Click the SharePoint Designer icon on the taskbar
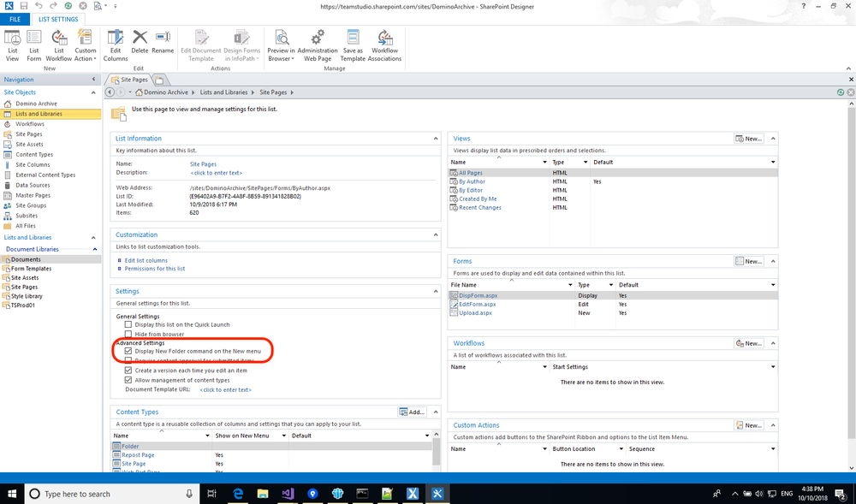The height and width of the screenshot is (504, 856). (x=437, y=493)
